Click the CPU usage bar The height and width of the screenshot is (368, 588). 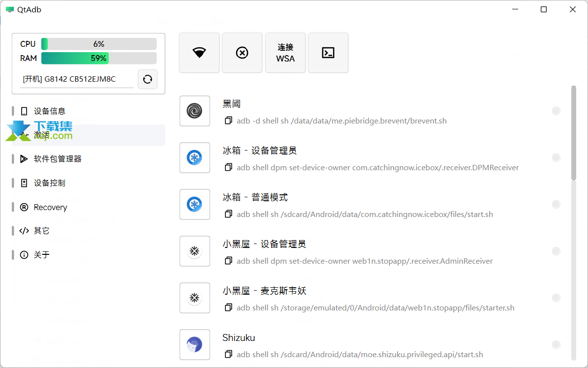99,44
